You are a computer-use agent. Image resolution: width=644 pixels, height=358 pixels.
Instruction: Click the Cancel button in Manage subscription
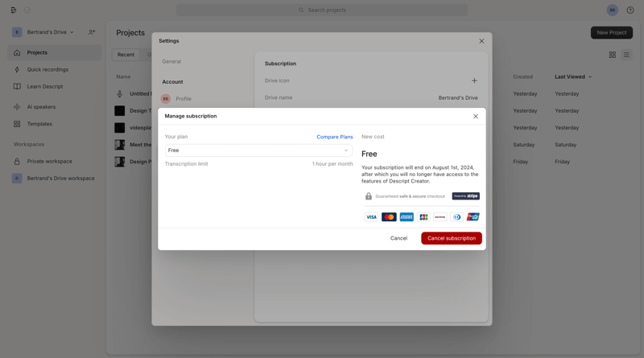click(x=398, y=238)
